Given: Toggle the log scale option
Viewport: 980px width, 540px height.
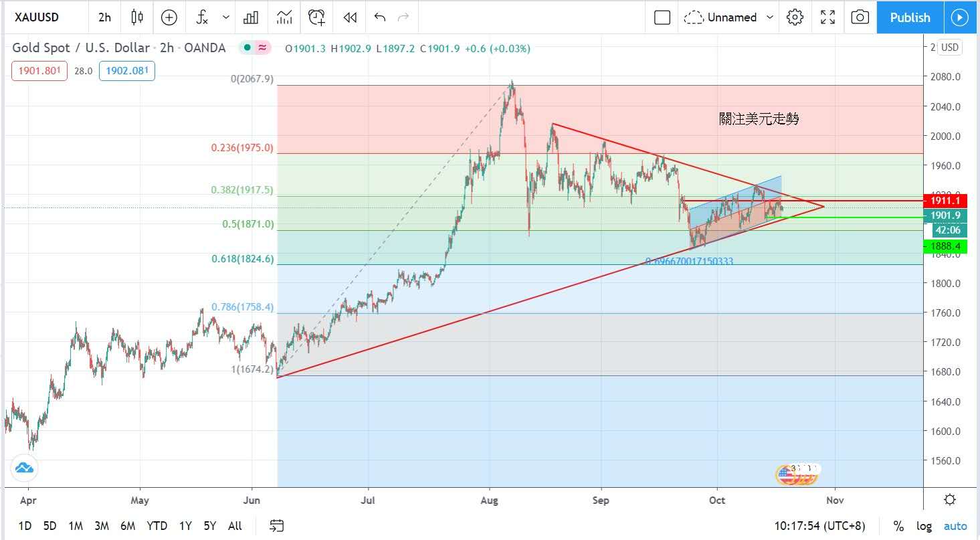Looking at the screenshot, I should [x=924, y=526].
